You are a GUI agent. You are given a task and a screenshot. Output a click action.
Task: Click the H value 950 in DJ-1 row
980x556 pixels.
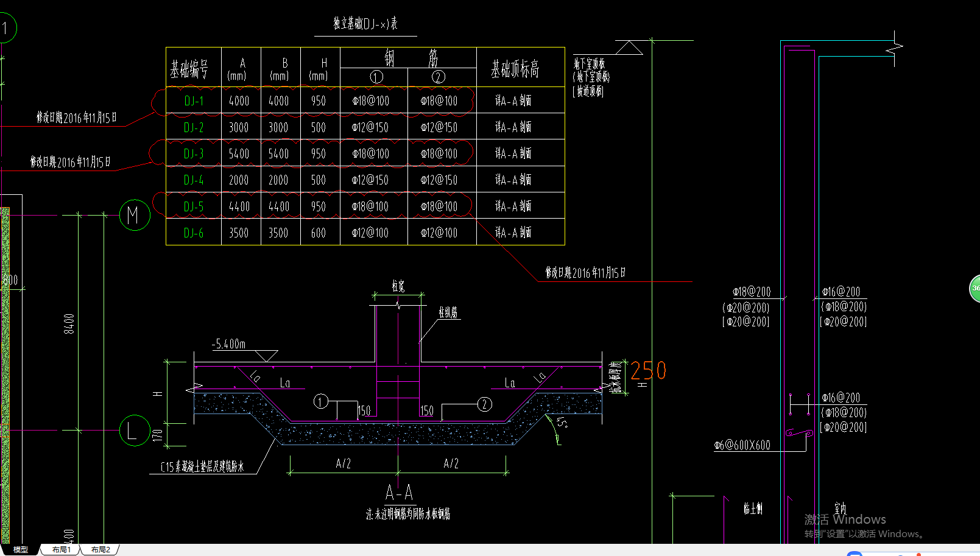coord(319,101)
